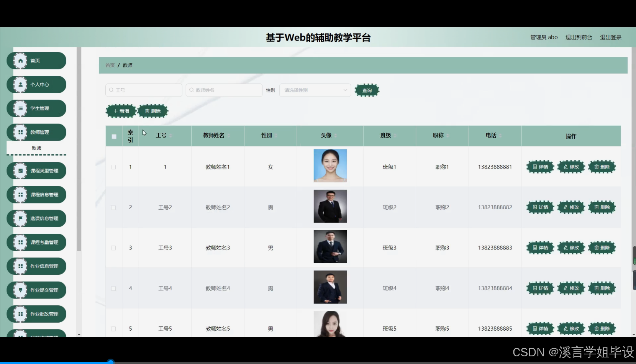Select the 教师 submenu item

(x=36, y=148)
